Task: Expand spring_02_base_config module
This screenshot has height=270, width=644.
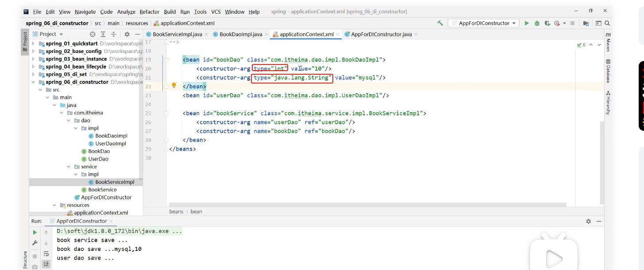Action: [x=33, y=51]
